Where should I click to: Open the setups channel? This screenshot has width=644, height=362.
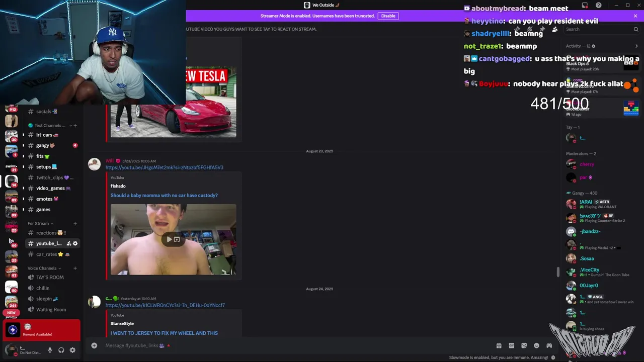coord(52,167)
